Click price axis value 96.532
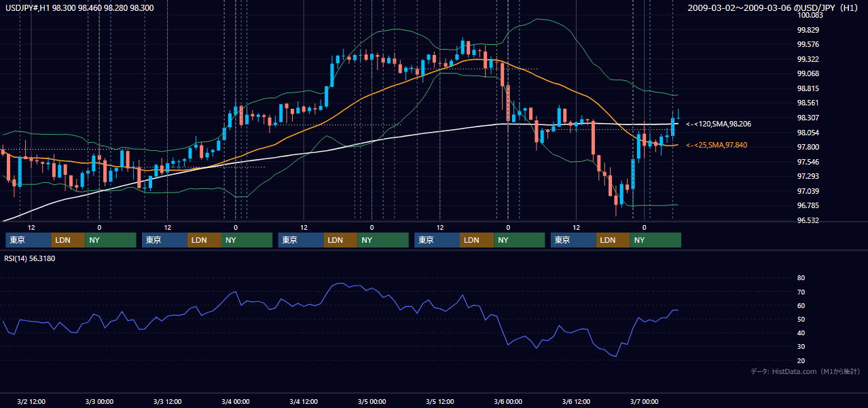The height and width of the screenshot is (408, 868). [808, 220]
